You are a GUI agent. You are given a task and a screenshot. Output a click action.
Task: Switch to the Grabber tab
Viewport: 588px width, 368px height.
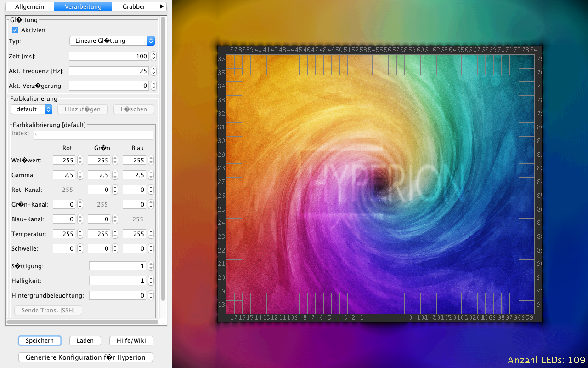134,6
